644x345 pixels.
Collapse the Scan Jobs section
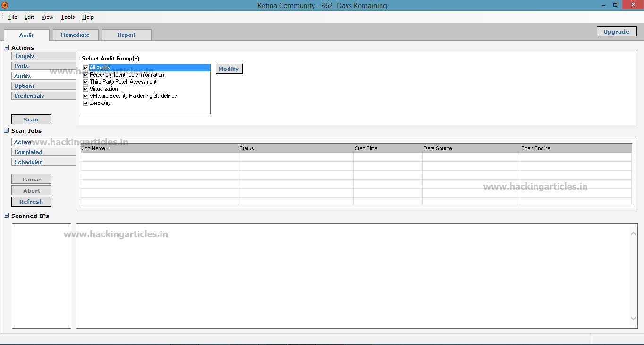coord(7,131)
